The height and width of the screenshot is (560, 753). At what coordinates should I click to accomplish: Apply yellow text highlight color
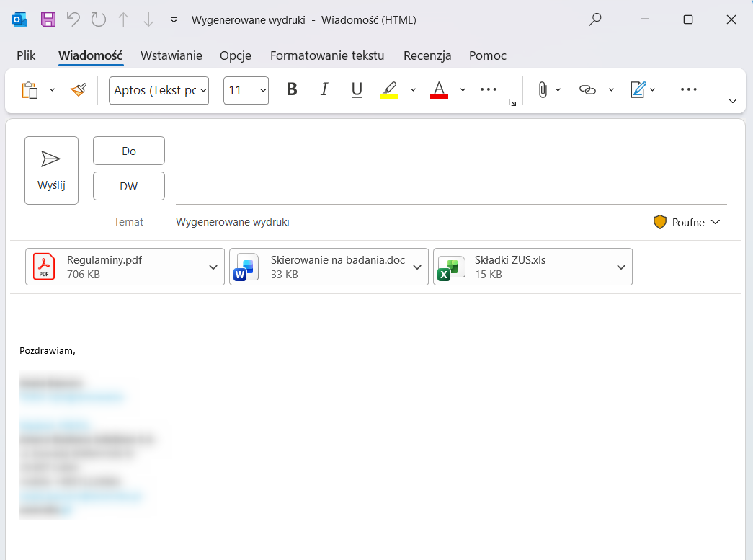pos(389,90)
